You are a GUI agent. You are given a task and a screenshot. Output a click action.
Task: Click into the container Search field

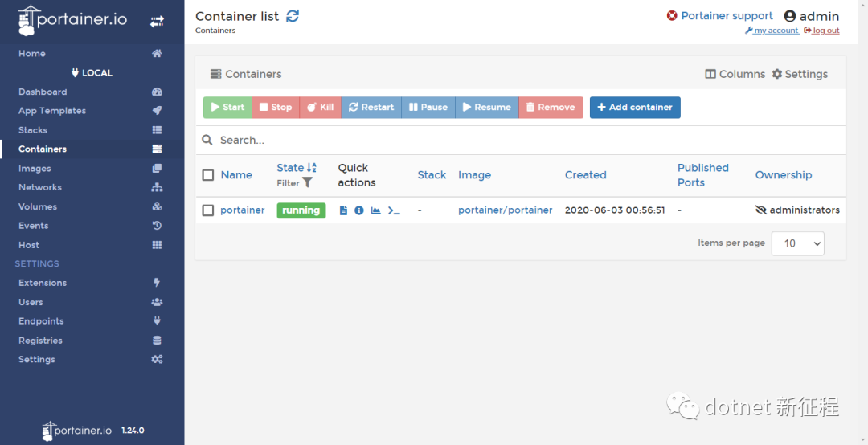522,140
